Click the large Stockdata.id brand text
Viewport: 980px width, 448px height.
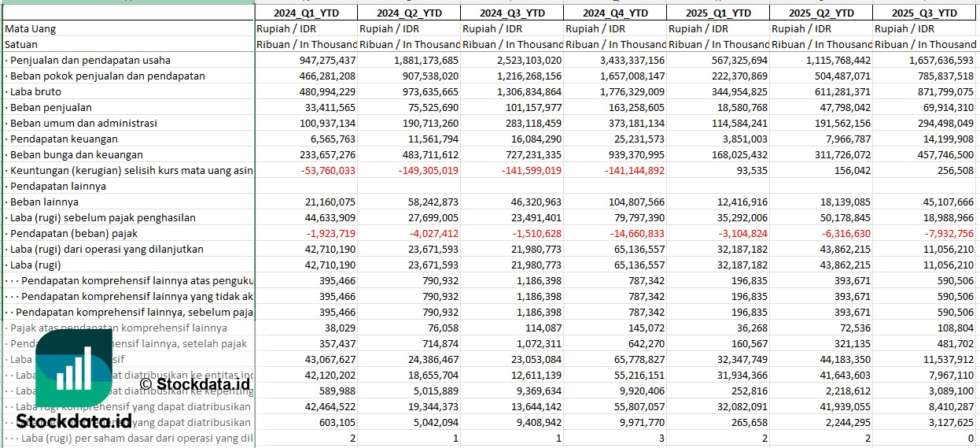tap(74, 420)
